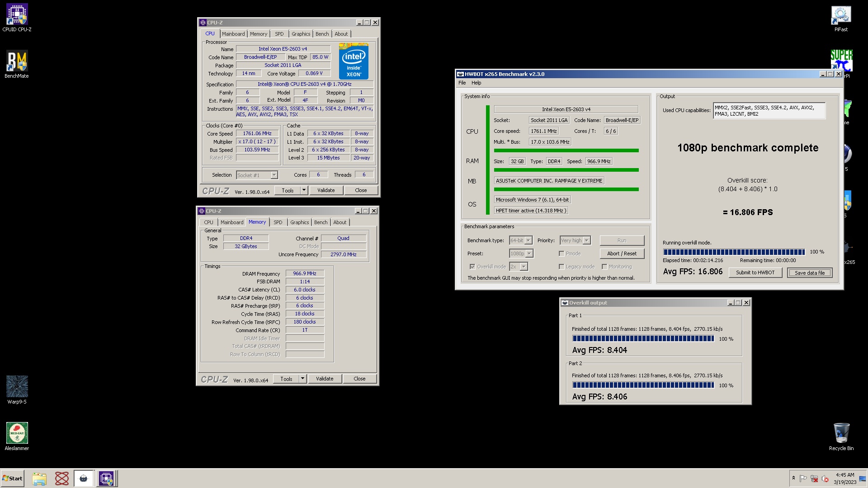The image size is (868, 488).
Task: Click the running overkill mode progress bar
Action: 734,252
